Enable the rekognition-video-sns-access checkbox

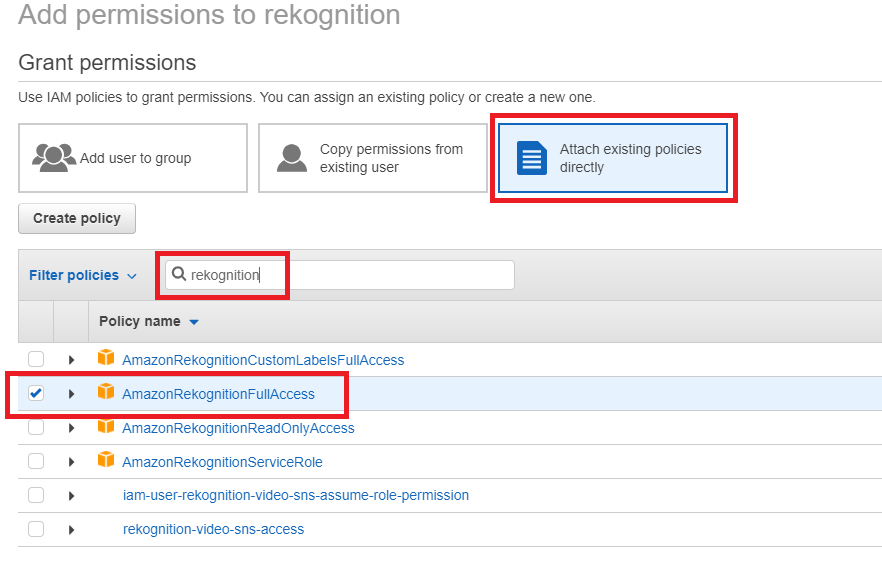[36, 529]
